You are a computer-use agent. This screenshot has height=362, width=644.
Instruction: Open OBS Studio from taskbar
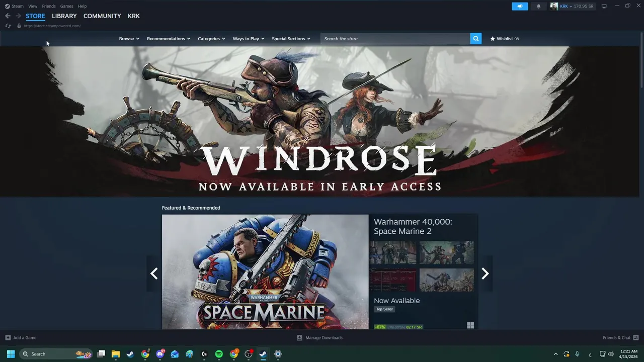pyautogui.click(x=248, y=354)
